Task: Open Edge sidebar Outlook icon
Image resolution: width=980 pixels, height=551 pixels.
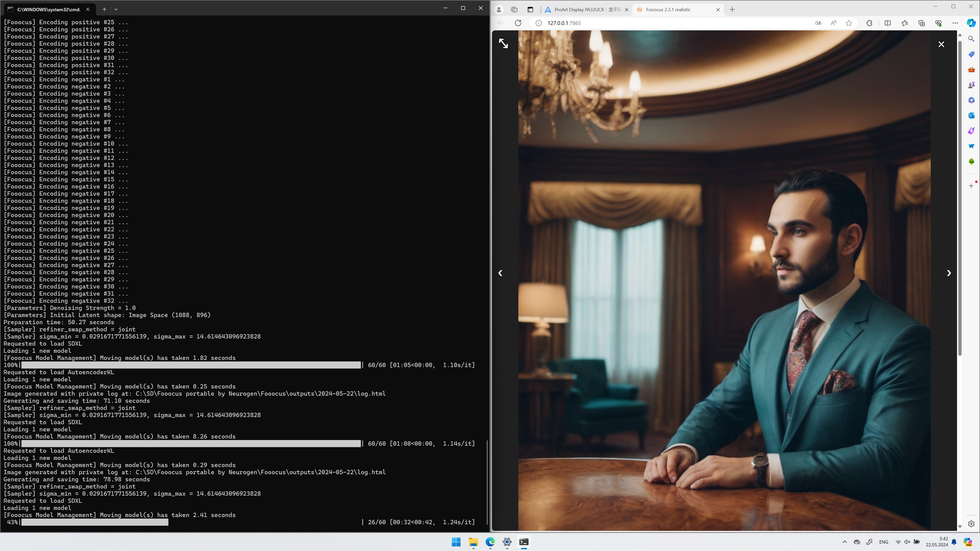Action: pyautogui.click(x=971, y=115)
